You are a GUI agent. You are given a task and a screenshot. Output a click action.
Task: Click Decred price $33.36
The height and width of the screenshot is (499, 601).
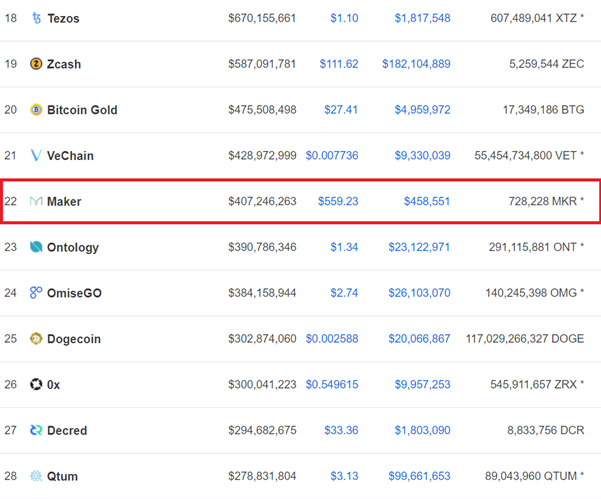point(341,430)
